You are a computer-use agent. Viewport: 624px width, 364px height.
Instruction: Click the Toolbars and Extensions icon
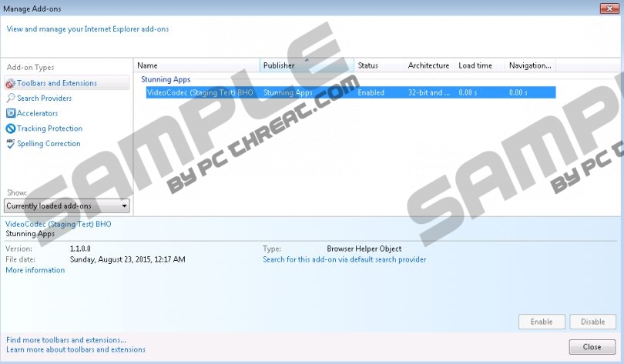(10, 83)
